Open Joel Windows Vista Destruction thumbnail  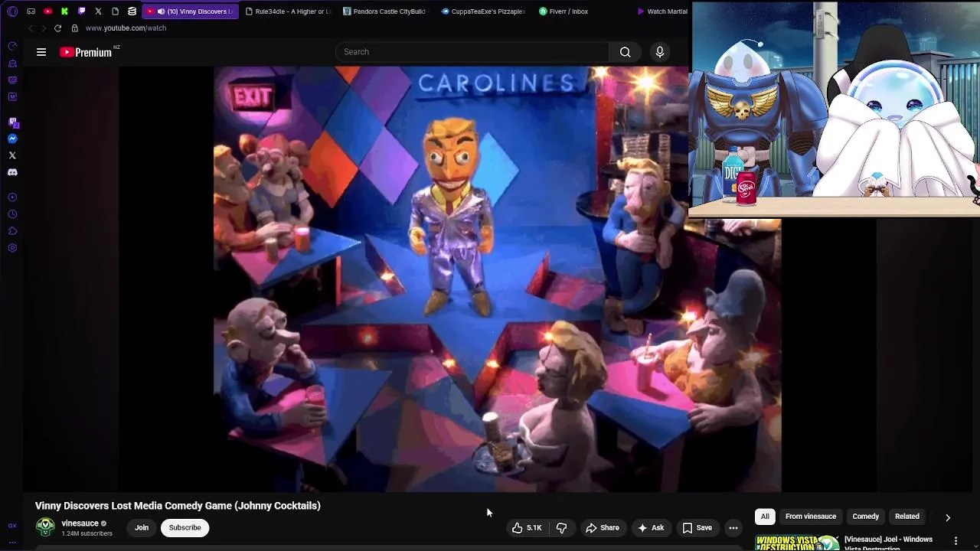tap(797, 543)
